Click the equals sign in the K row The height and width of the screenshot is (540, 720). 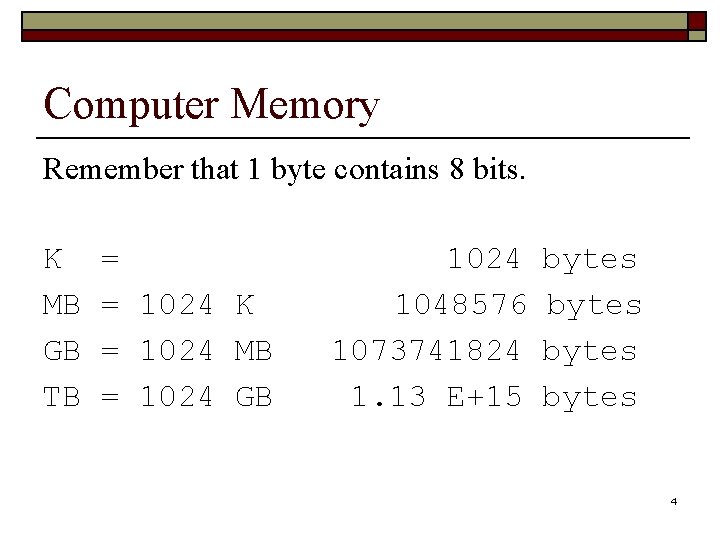coord(110,259)
